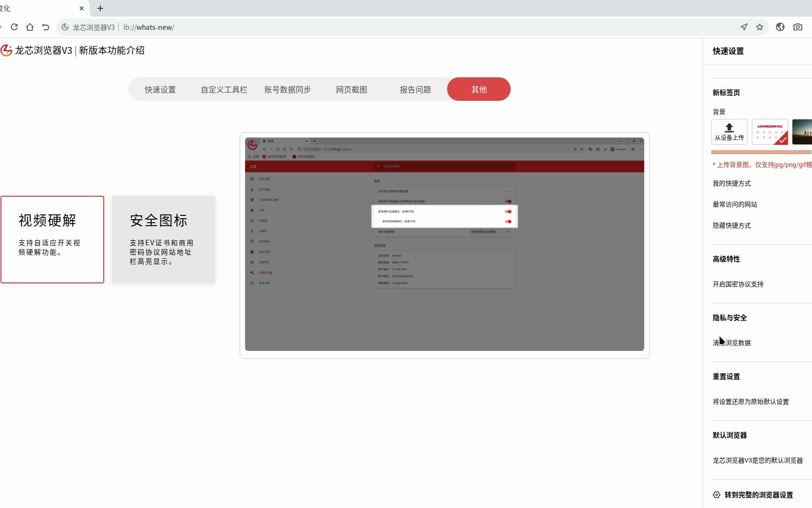812x508 pixels.
Task: Select 我的快捷方式 option
Action: pos(732,184)
